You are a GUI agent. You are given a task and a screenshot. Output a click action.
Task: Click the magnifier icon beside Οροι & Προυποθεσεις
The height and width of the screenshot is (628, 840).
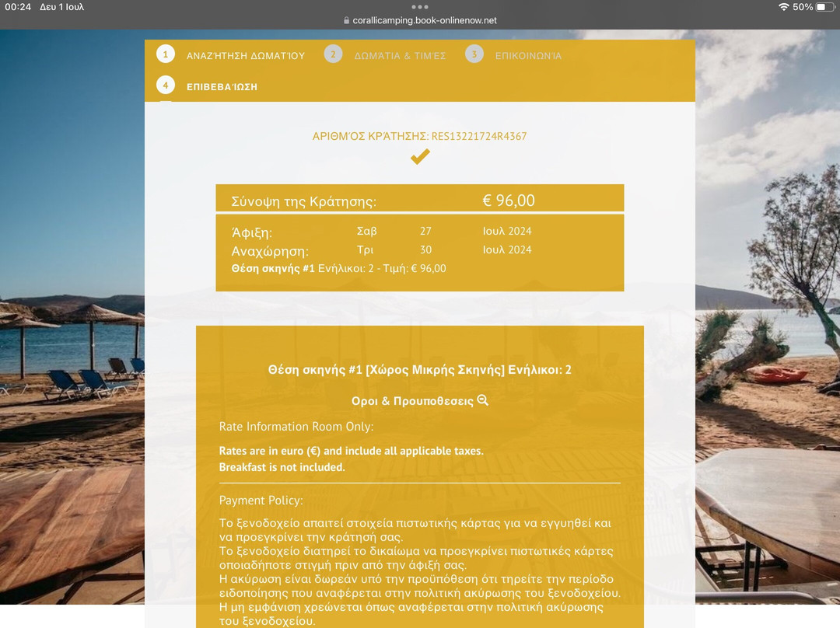coord(483,400)
